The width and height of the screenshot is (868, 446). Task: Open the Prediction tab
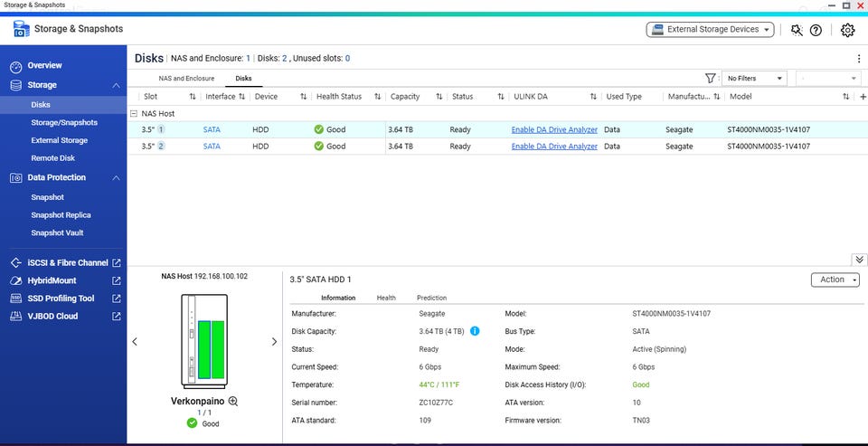(432, 298)
